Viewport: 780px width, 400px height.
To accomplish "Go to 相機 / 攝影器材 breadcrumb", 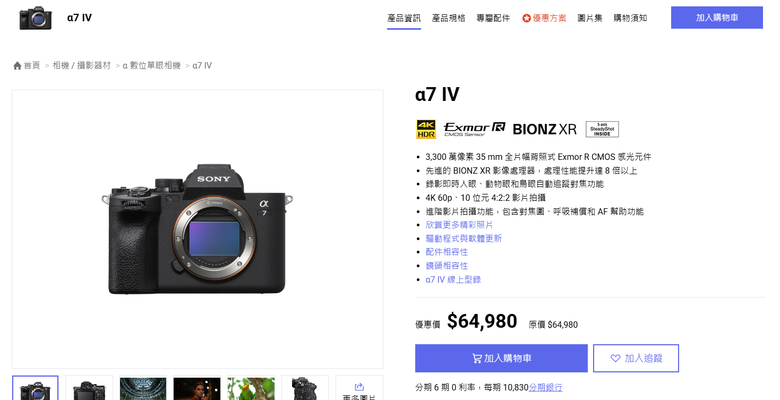I will (x=82, y=66).
